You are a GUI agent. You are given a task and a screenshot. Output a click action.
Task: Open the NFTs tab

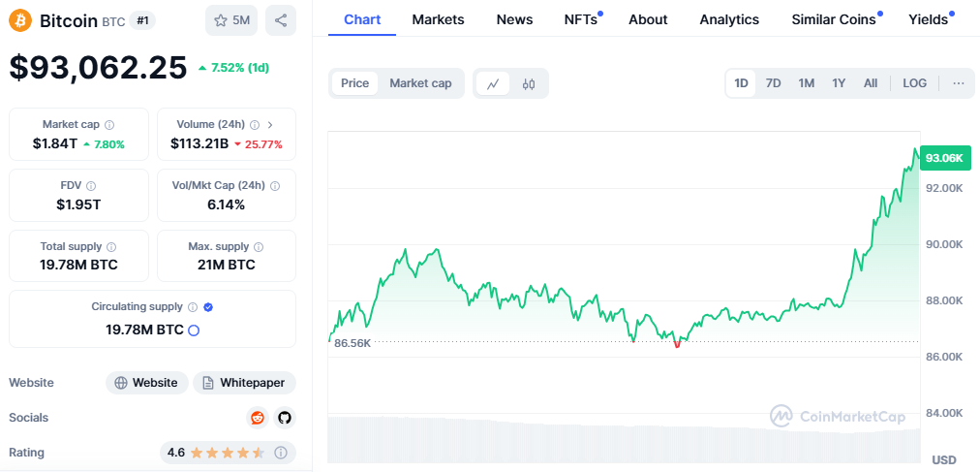coord(581,19)
